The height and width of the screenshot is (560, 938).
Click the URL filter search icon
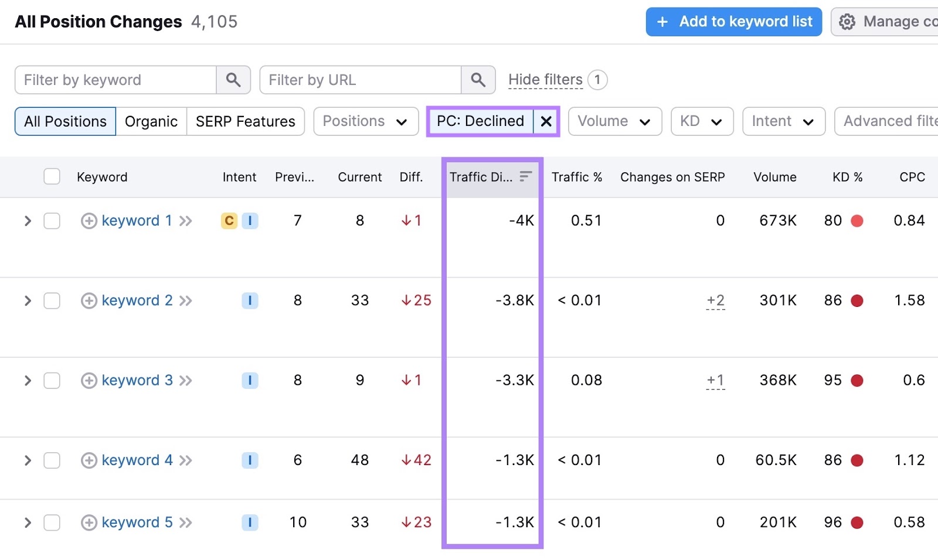[x=478, y=80]
